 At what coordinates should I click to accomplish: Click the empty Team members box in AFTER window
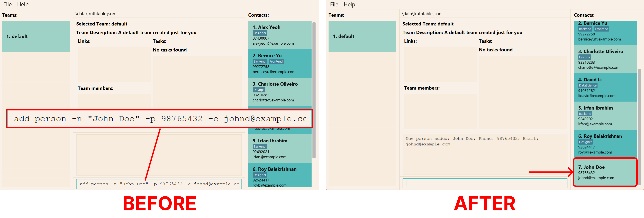point(440,112)
